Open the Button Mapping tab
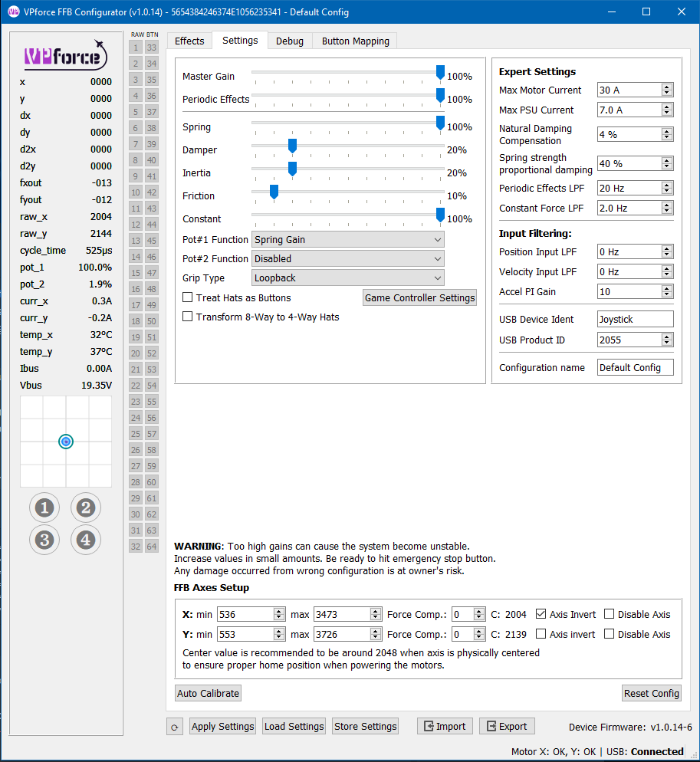Image resolution: width=700 pixels, height=762 pixels. [355, 41]
